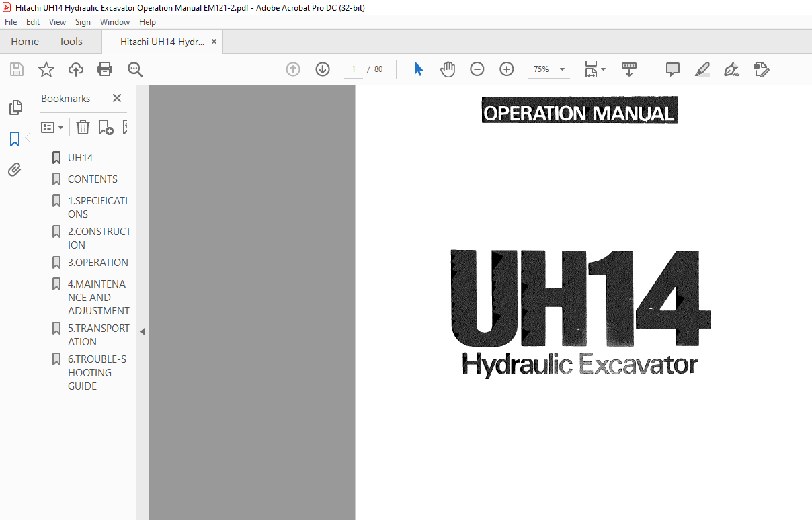This screenshot has height=520, width=812.
Task: Toggle the Bookmarks panel sidebar icon
Action: coord(15,139)
